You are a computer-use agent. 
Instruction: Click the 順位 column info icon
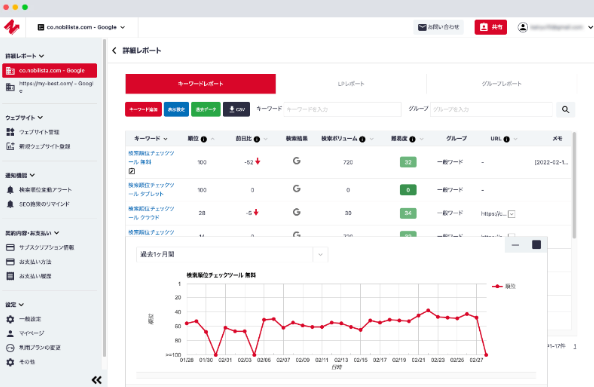pyautogui.click(x=204, y=139)
